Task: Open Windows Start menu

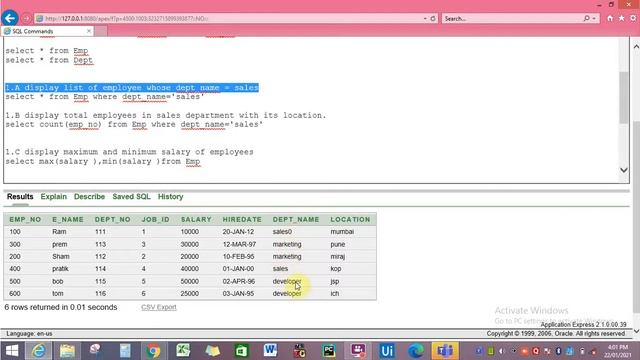Action: point(12,351)
